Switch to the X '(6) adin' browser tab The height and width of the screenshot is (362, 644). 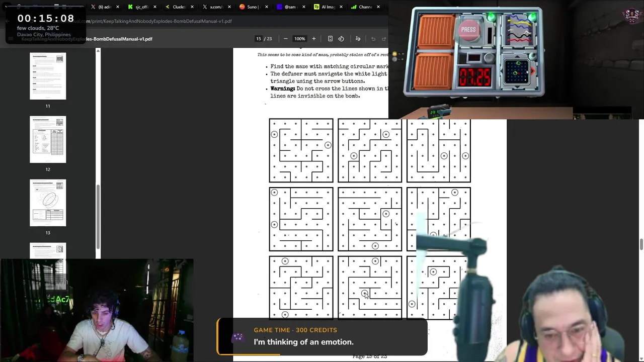coord(105,7)
